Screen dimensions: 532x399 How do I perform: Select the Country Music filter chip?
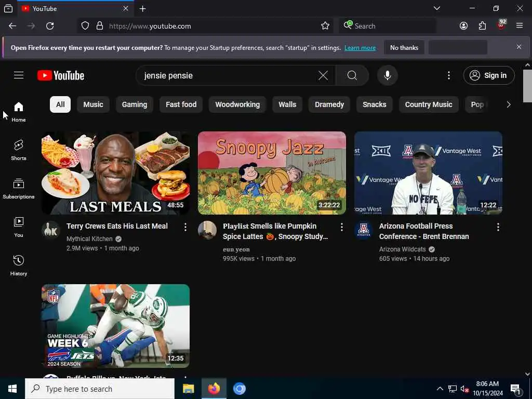pos(429,104)
